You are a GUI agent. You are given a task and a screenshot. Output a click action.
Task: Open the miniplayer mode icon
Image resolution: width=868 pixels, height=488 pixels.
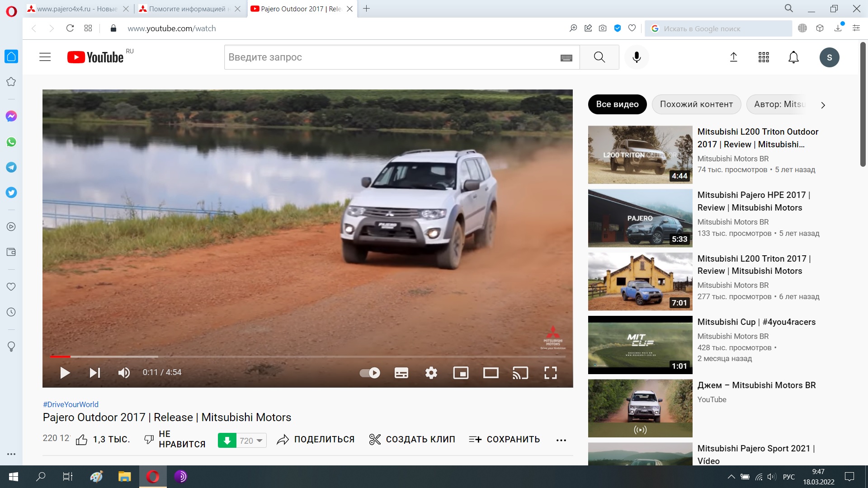point(461,373)
